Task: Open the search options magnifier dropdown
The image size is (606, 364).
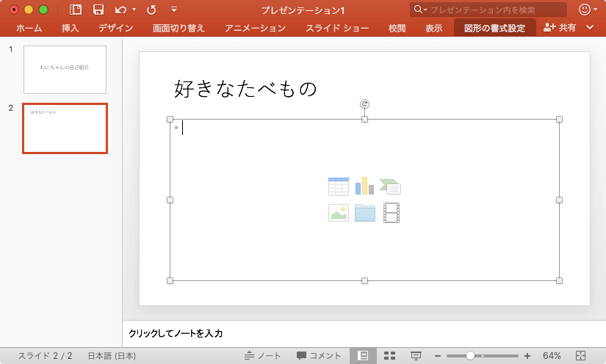Action: tap(420, 10)
